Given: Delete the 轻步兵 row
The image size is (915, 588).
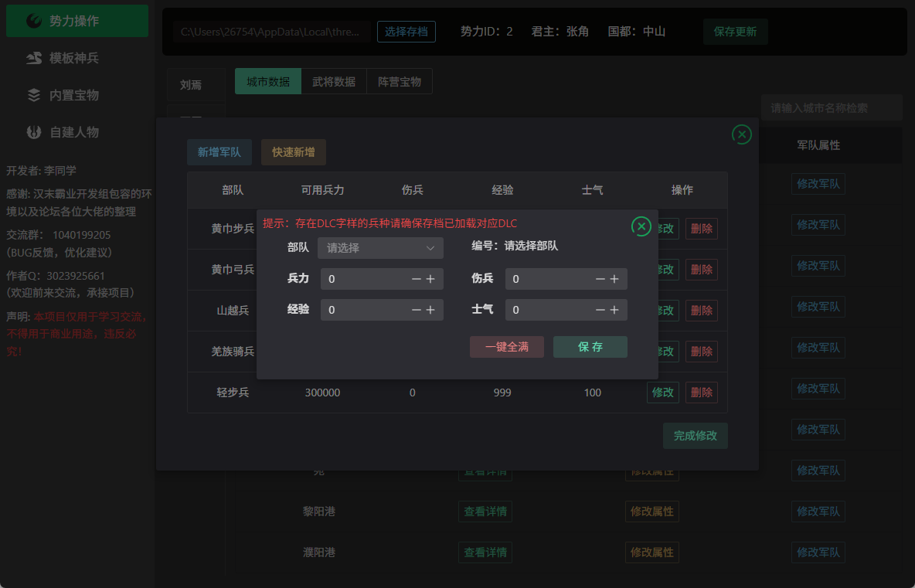Looking at the screenshot, I should click(x=701, y=393).
